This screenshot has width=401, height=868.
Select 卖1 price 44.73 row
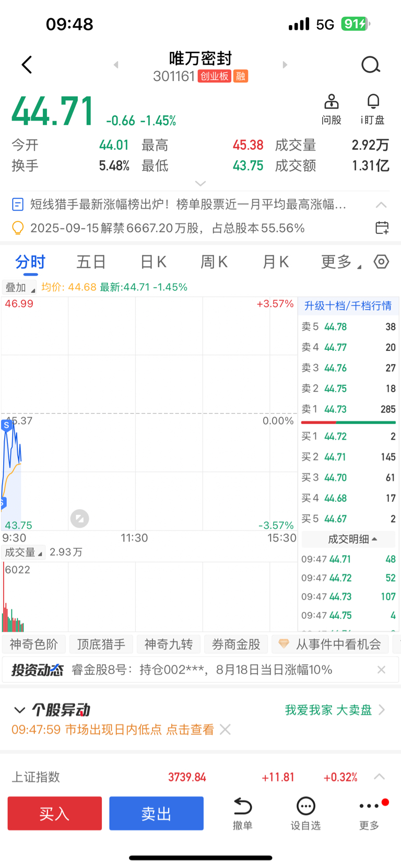(348, 409)
